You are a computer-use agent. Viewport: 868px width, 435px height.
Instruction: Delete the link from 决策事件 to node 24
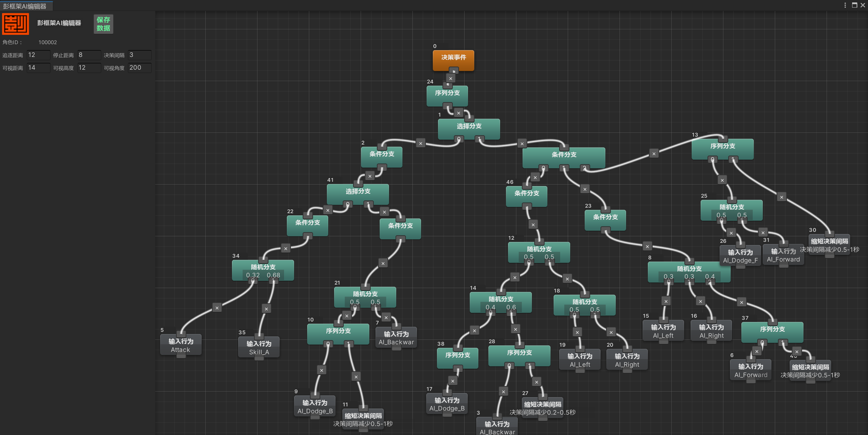450,79
